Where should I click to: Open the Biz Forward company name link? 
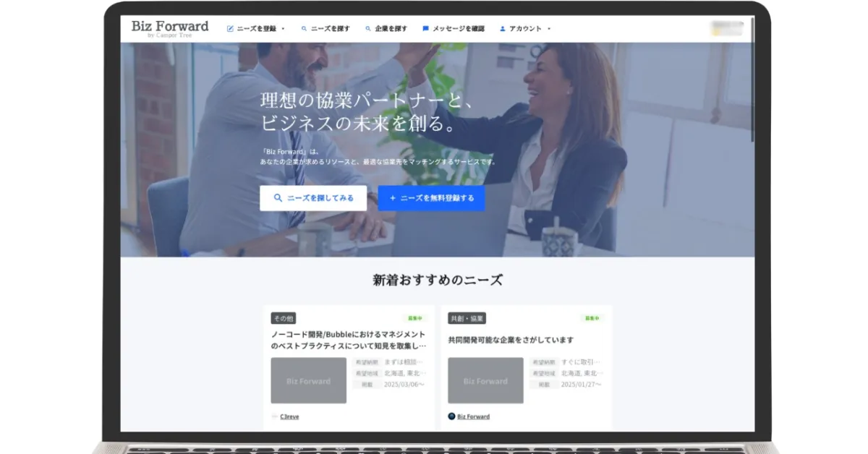(x=473, y=416)
